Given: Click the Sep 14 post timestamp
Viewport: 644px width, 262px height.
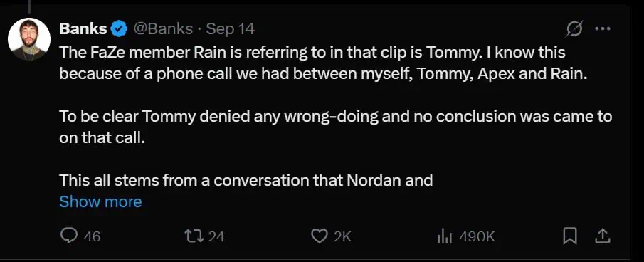Looking at the screenshot, I should point(230,28).
